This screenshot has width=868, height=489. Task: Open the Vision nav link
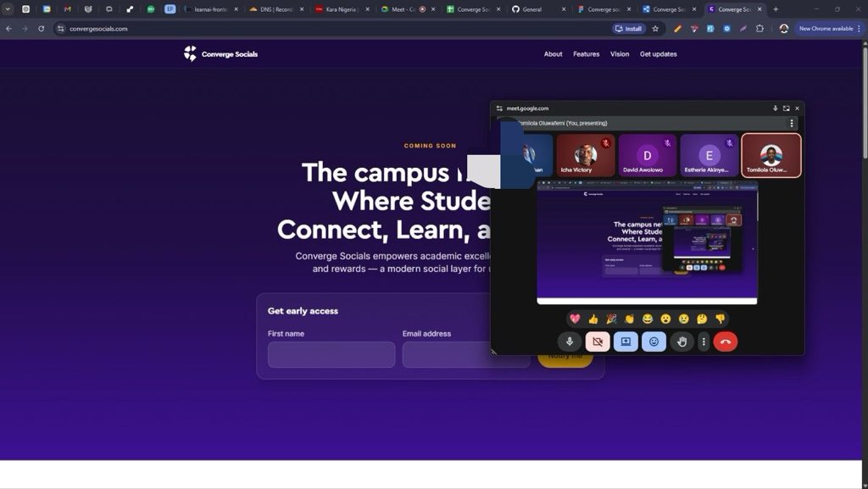point(620,54)
